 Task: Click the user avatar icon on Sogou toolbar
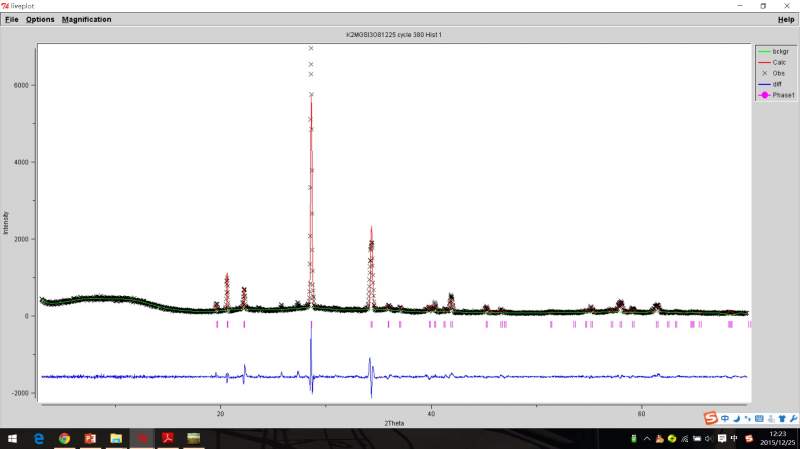point(771,419)
